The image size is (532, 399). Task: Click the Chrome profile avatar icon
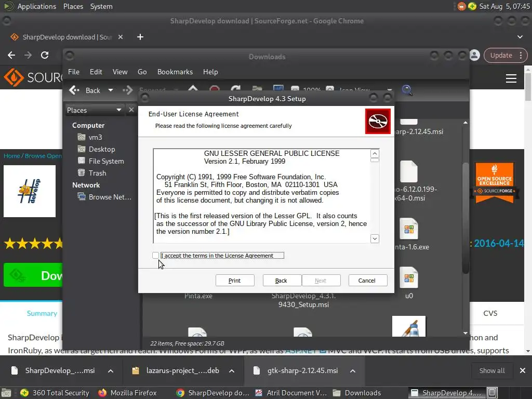click(475, 55)
